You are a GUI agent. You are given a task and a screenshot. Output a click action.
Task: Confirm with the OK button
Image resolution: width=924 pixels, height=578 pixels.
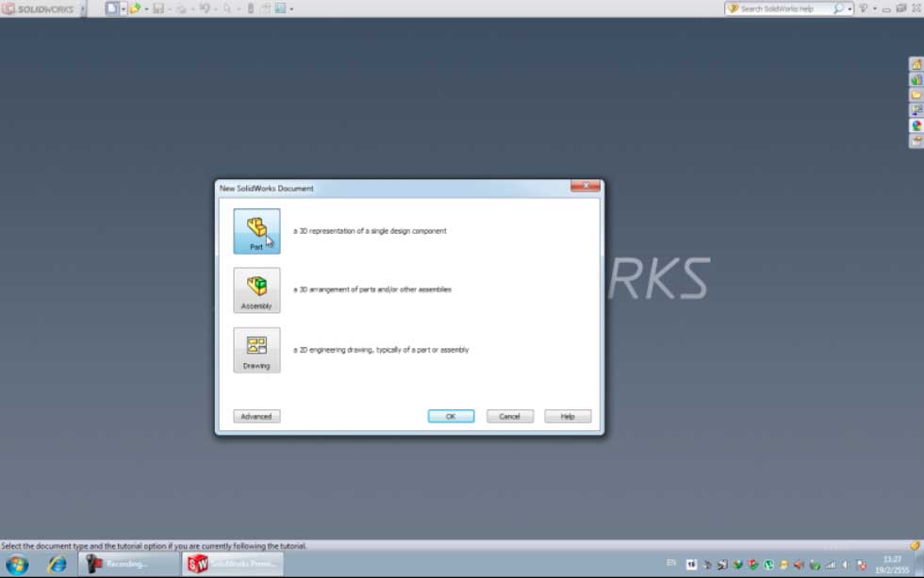tap(451, 416)
